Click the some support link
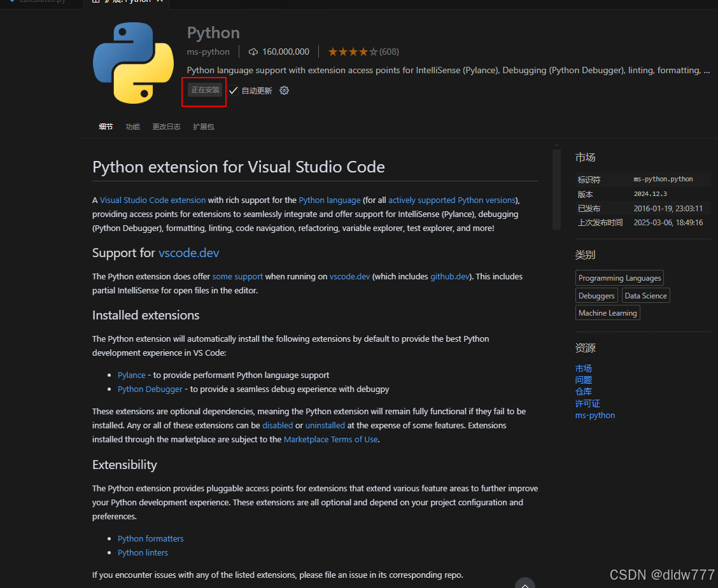 point(237,277)
